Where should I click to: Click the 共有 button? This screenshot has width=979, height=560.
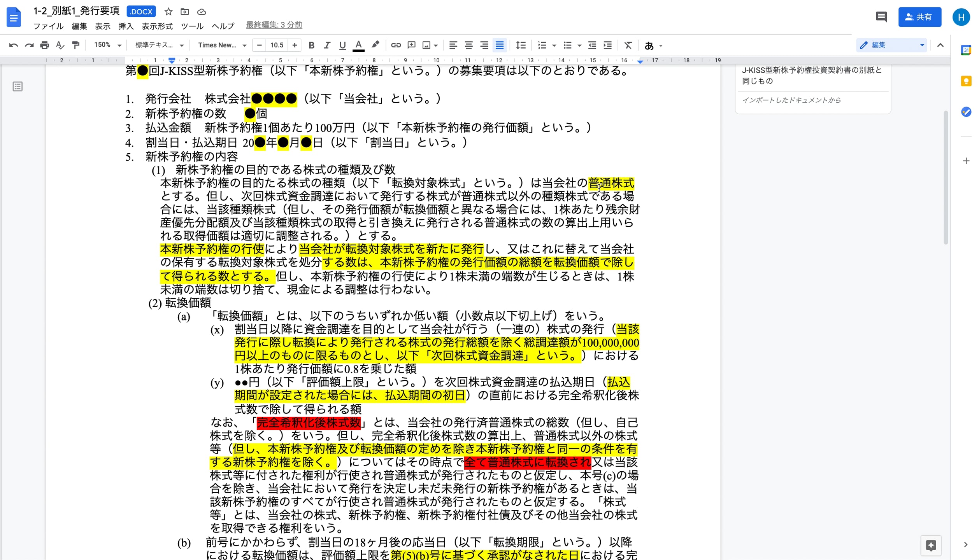point(919,16)
